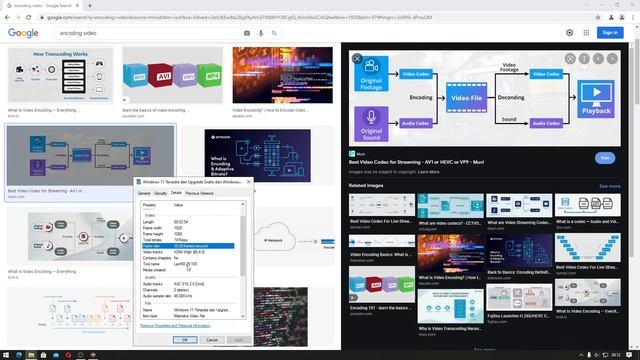The image size is (640, 360).
Task: Open the notification center icon
Action: (x=629, y=355)
